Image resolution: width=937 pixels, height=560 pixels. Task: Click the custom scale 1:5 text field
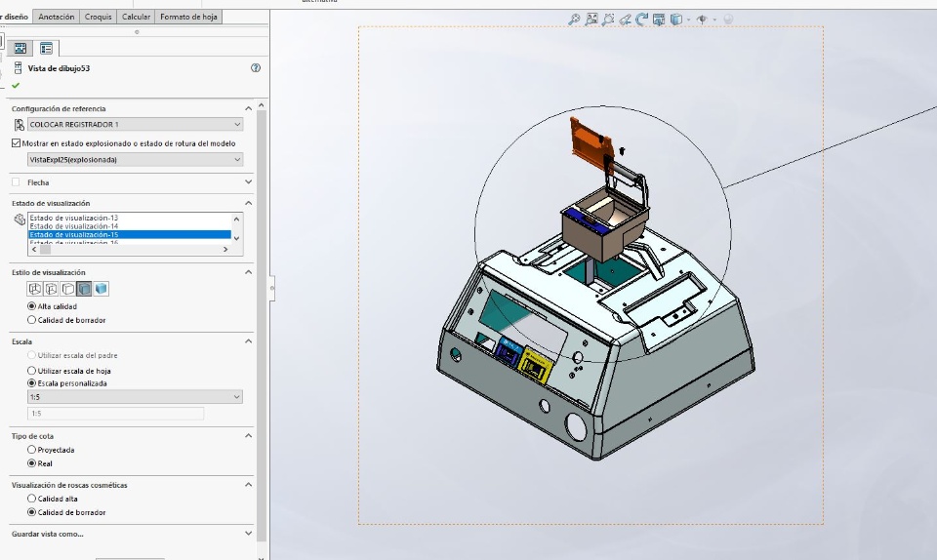(x=115, y=413)
